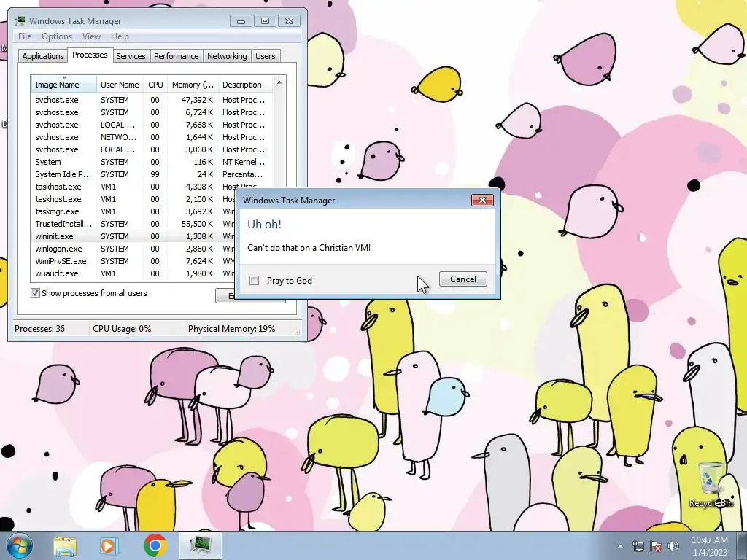Click the network tray icon
Image resolution: width=747 pixels, height=560 pixels.
638,546
